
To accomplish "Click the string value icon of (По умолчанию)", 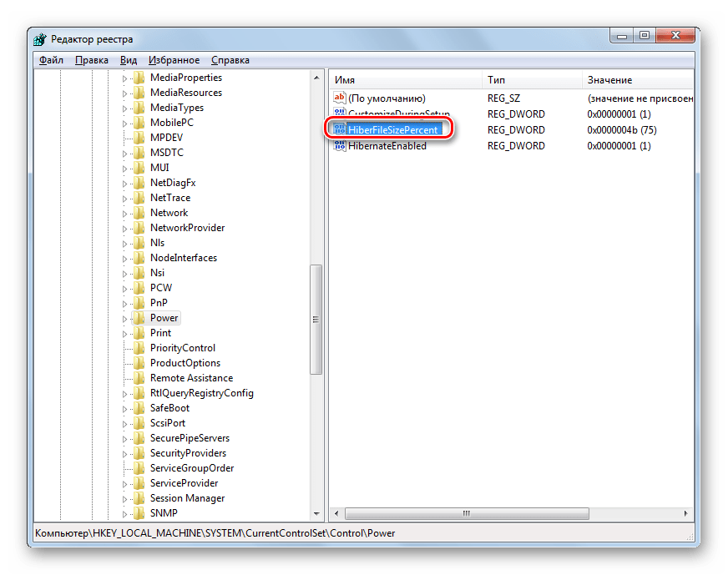I will pos(340,98).
